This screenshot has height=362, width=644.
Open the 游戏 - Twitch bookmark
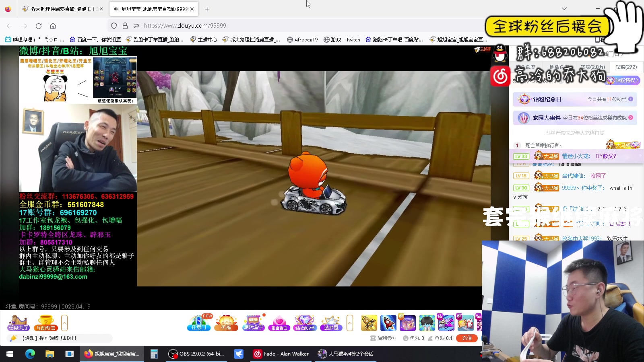click(x=342, y=39)
